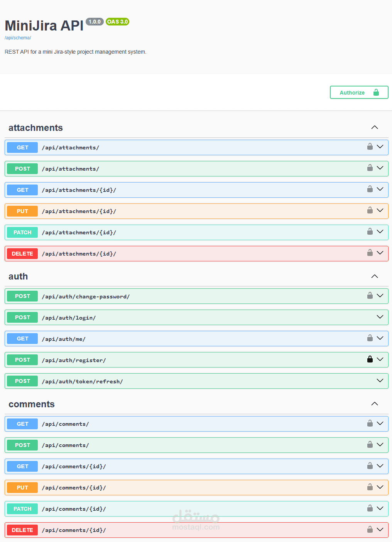Image resolution: width=392 pixels, height=542 pixels.
Task: Click PATCH badge for /api/comments/{id}/
Action: (x=22, y=509)
